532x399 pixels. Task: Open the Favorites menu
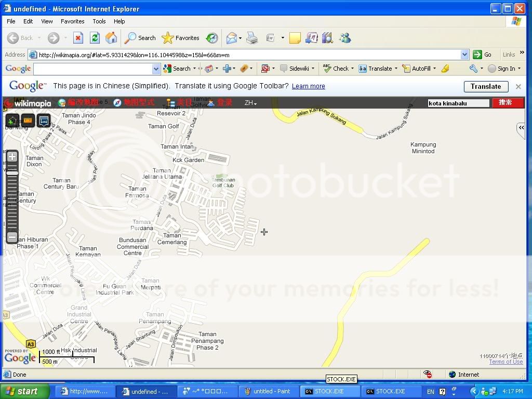(x=72, y=21)
